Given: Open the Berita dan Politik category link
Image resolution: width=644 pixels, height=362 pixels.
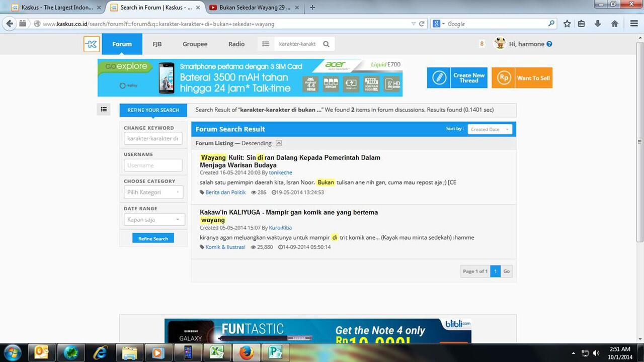Looking at the screenshot, I should click(225, 193).
